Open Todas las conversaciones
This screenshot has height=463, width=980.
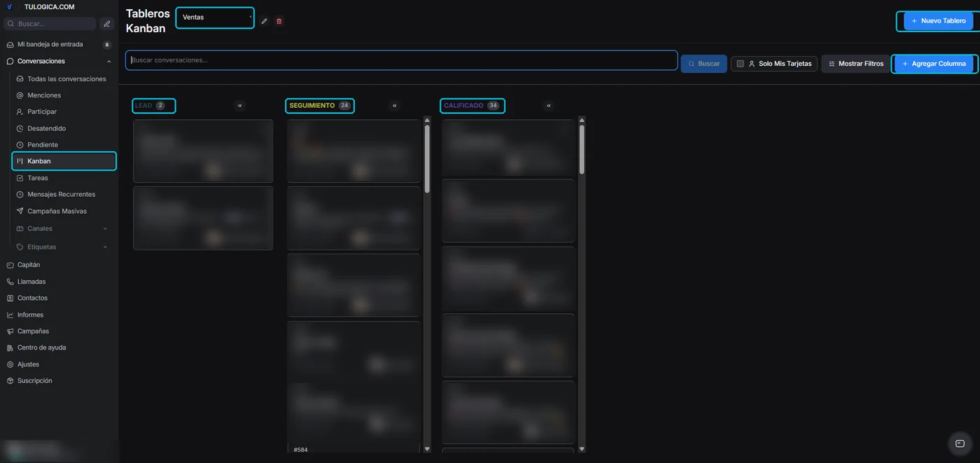click(x=66, y=79)
